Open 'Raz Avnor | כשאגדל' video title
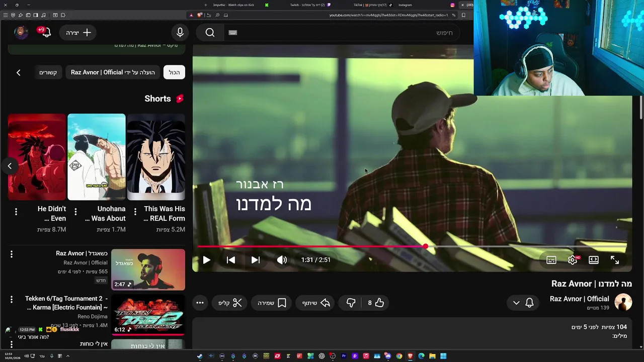 point(82,253)
